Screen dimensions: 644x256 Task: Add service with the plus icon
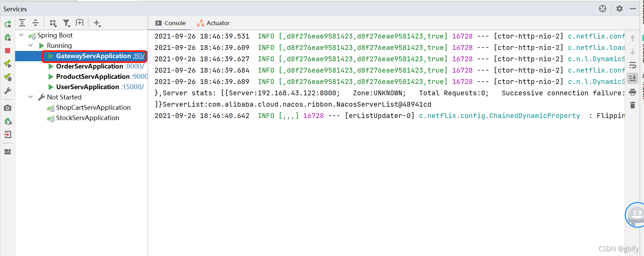point(97,23)
